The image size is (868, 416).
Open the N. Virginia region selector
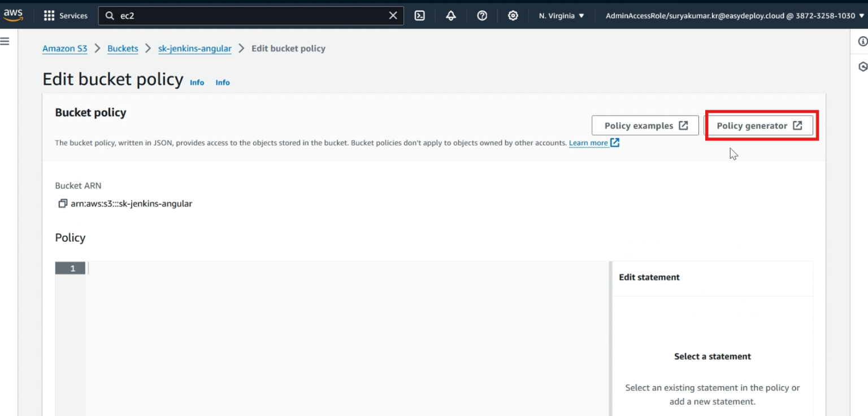pyautogui.click(x=560, y=15)
